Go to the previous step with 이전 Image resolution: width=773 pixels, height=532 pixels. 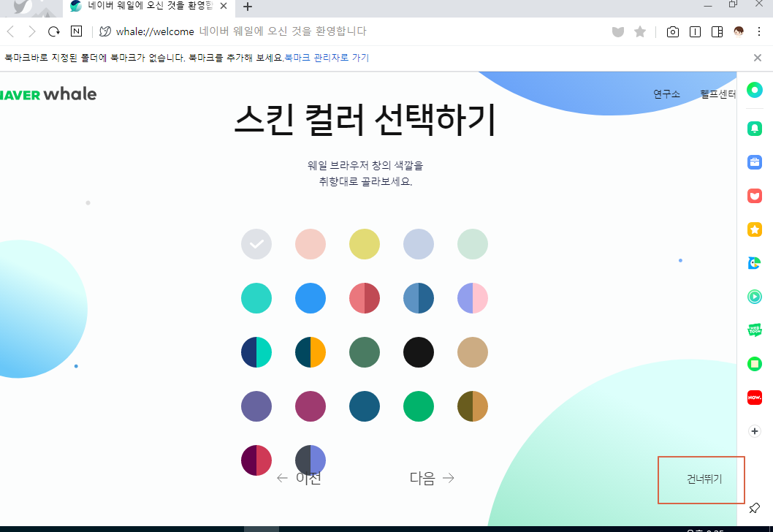[x=299, y=478]
